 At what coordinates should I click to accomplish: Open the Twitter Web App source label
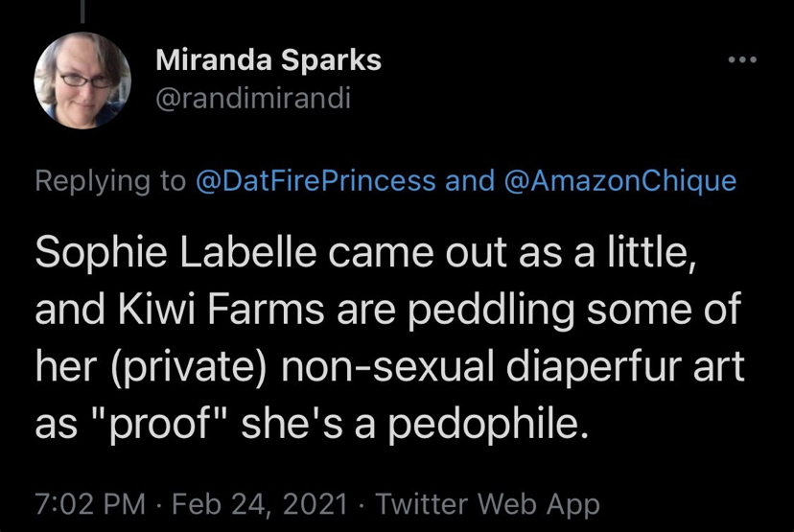tap(488, 504)
